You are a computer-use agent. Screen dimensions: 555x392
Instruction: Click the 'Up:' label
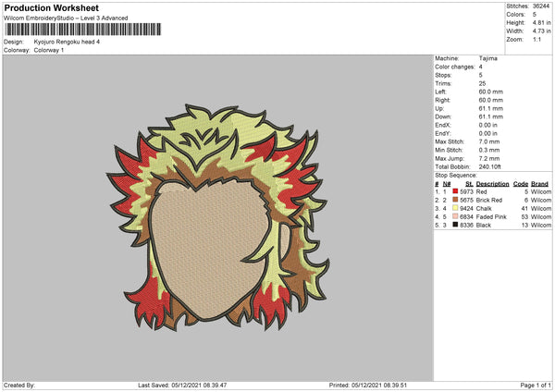[x=439, y=108]
